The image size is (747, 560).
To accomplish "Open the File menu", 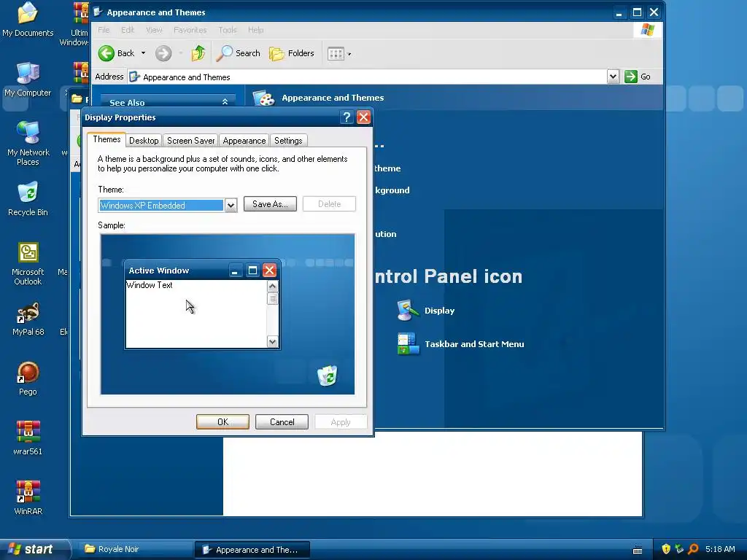I will click(104, 30).
